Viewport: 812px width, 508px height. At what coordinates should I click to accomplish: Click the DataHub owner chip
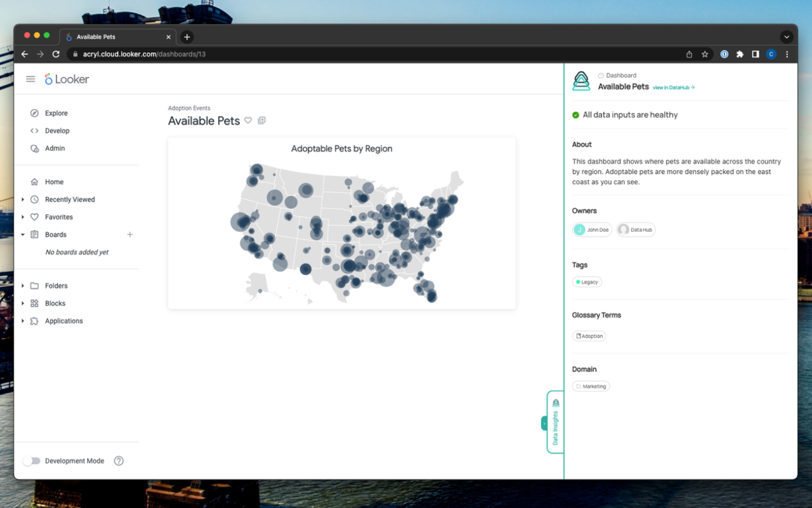point(636,230)
